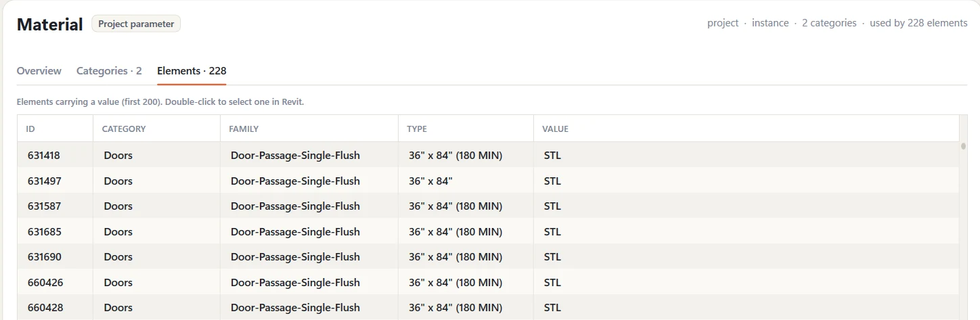Select the row with ID 660426
This screenshot has height=320, width=980.
[488, 282]
